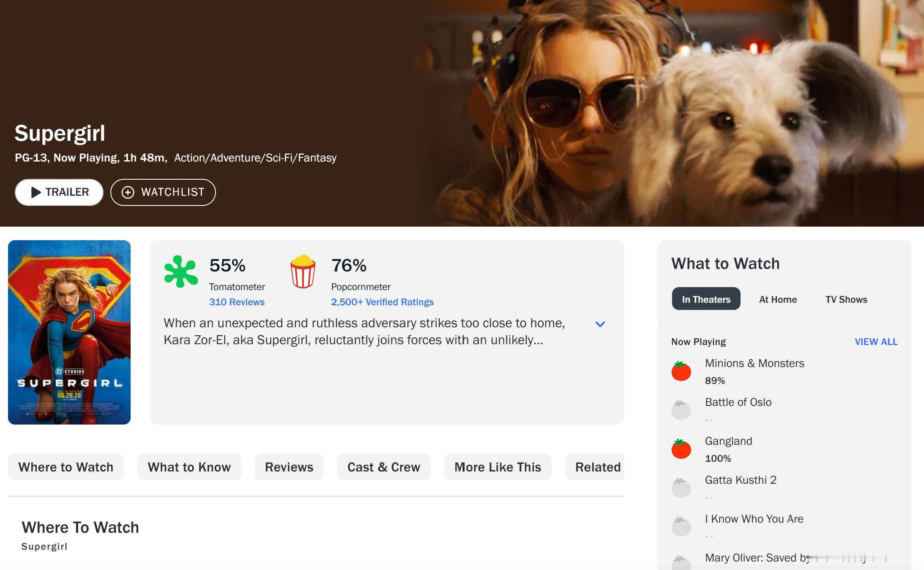Switch to the TV Shows tab
Viewport: 924px width, 570px height.
846,299
